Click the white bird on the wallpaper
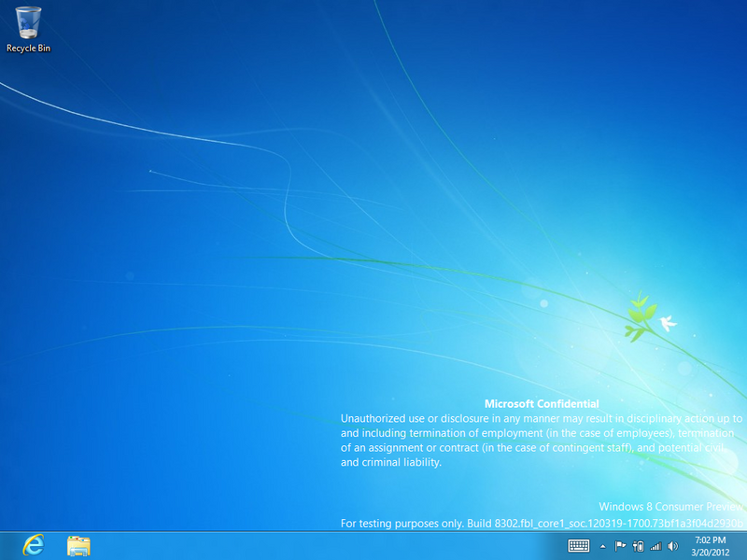 (668, 324)
